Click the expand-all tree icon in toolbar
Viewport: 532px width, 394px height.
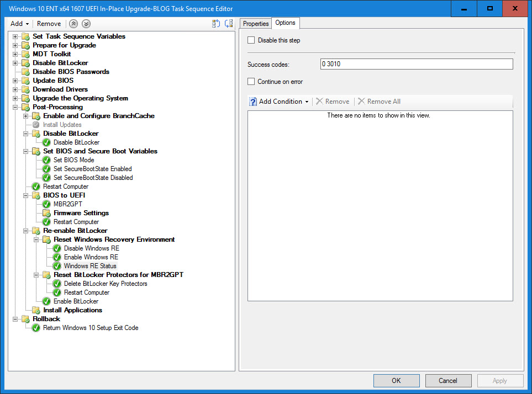pyautogui.click(x=216, y=24)
